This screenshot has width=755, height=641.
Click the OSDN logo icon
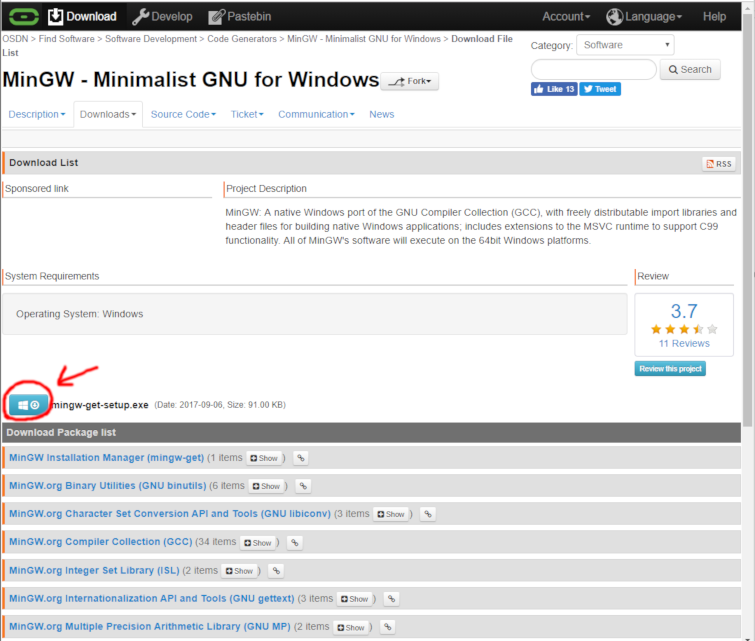(19, 16)
